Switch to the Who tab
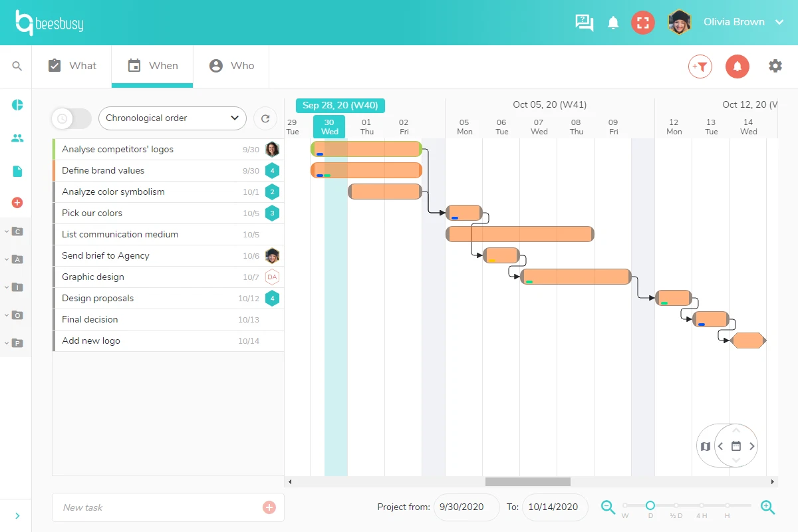This screenshot has width=798, height=532. tap(231, 65)
